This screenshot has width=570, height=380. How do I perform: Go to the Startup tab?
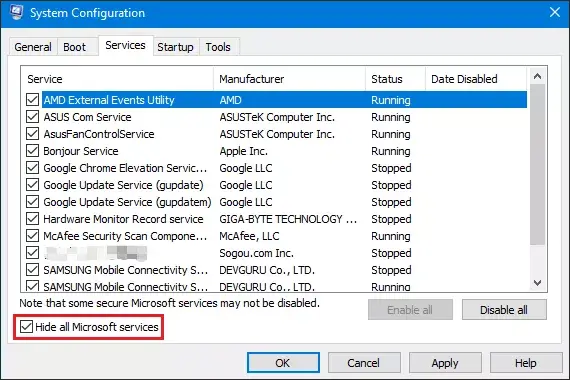coord(175,47)
